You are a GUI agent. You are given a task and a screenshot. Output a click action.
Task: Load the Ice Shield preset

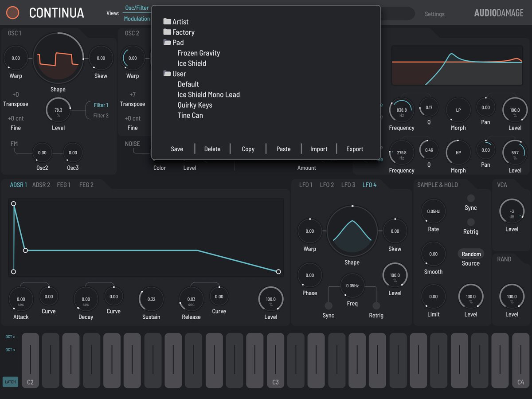[192, 63]
